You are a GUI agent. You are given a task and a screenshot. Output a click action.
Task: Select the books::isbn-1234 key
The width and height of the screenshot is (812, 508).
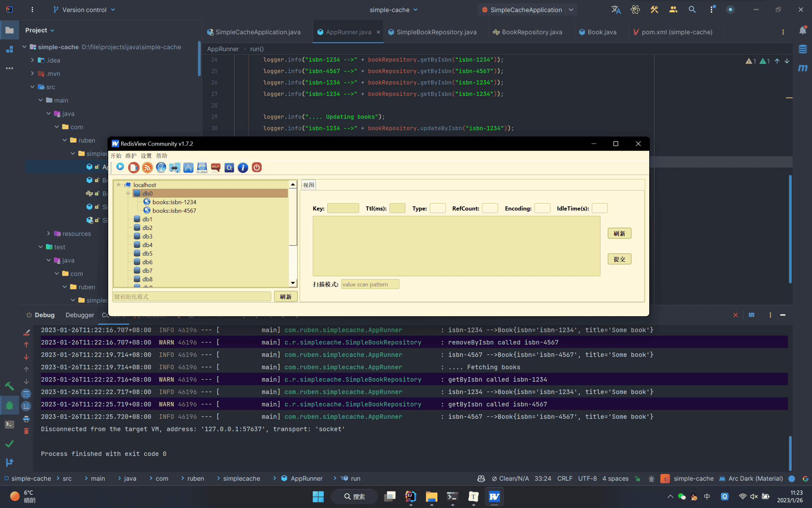[174, 202]
